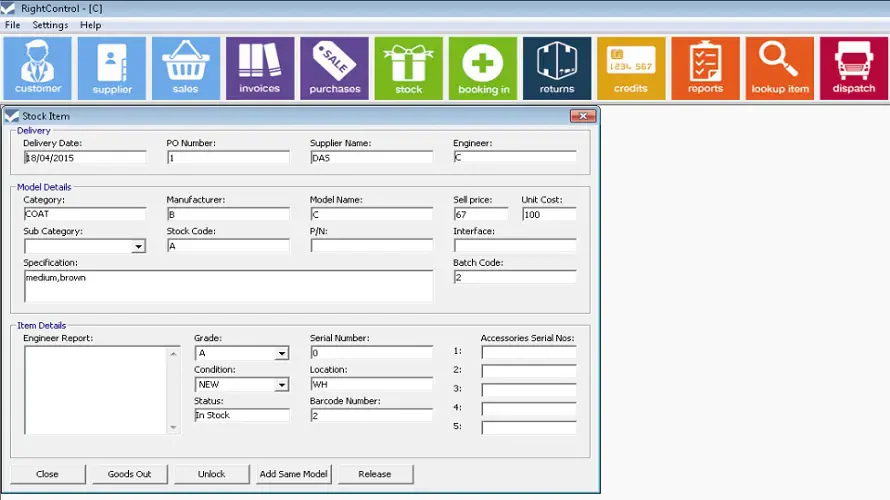Open the Help menu
The width and height of the screenshot is (890, 500).
(x=90, y=25)
